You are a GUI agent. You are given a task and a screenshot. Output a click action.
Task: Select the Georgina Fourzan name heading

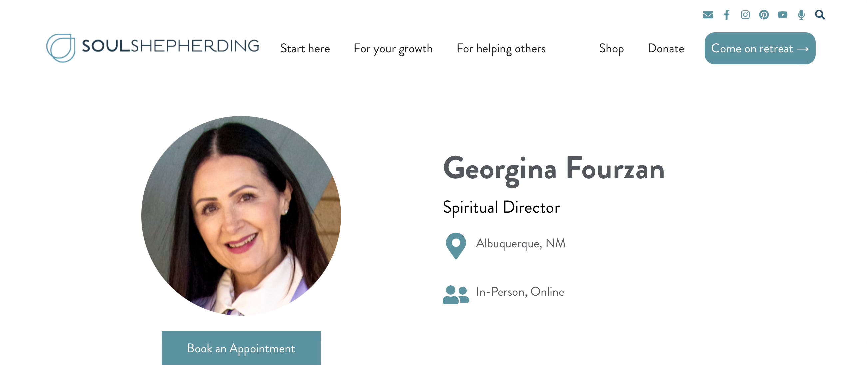[x=554, y=169]
